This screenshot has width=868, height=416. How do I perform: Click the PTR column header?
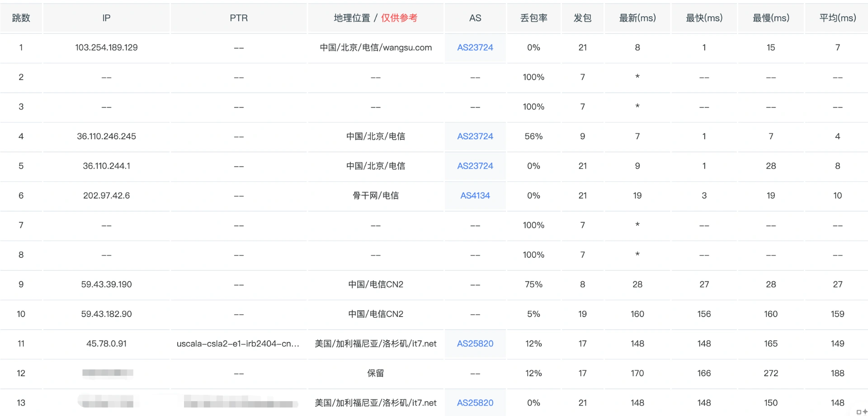(x=239, y=18)
